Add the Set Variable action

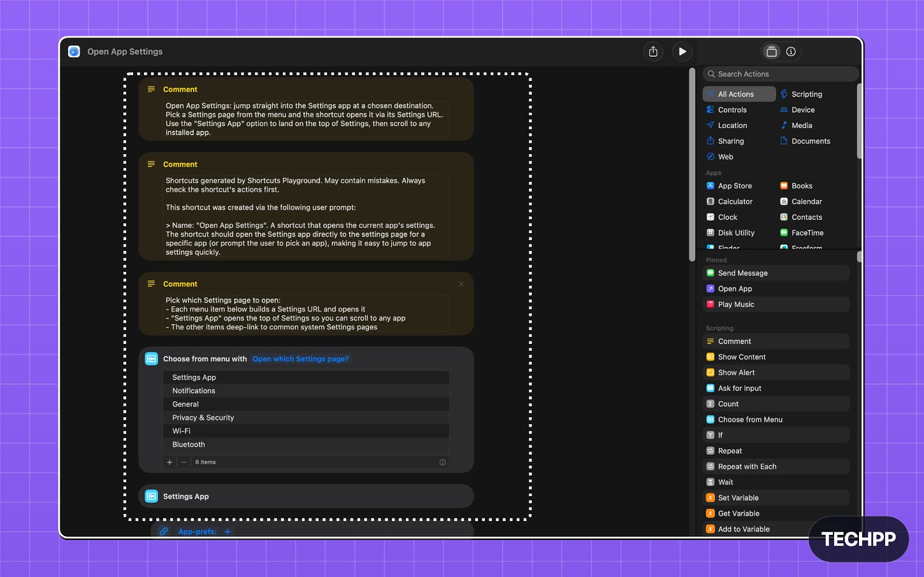click(x=776, y=497)
